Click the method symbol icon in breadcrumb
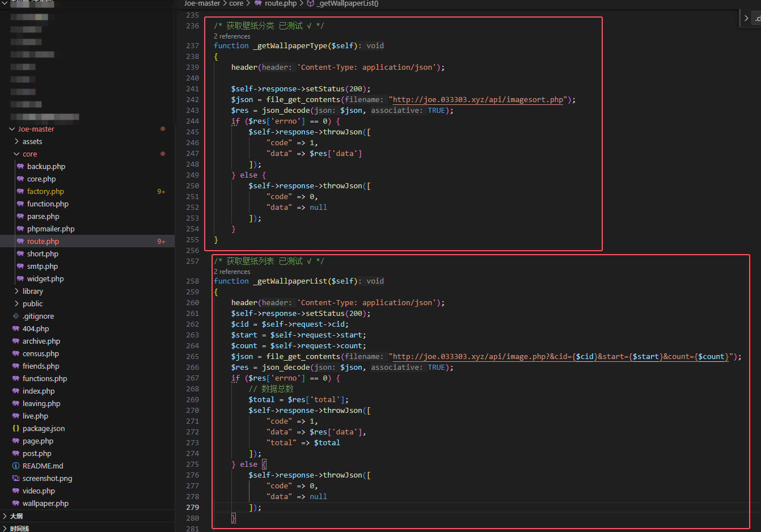This screenshot has height=532, width=761. point(310,3)
